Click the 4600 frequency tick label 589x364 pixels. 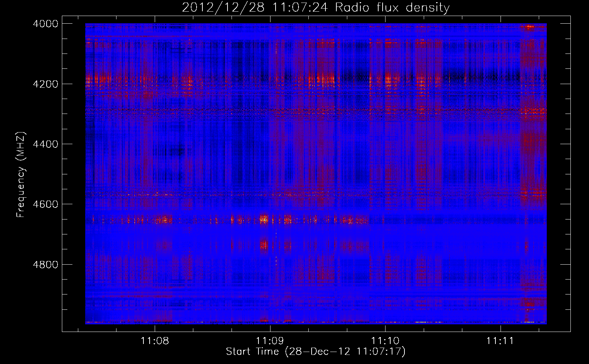[x=46, y=204]
